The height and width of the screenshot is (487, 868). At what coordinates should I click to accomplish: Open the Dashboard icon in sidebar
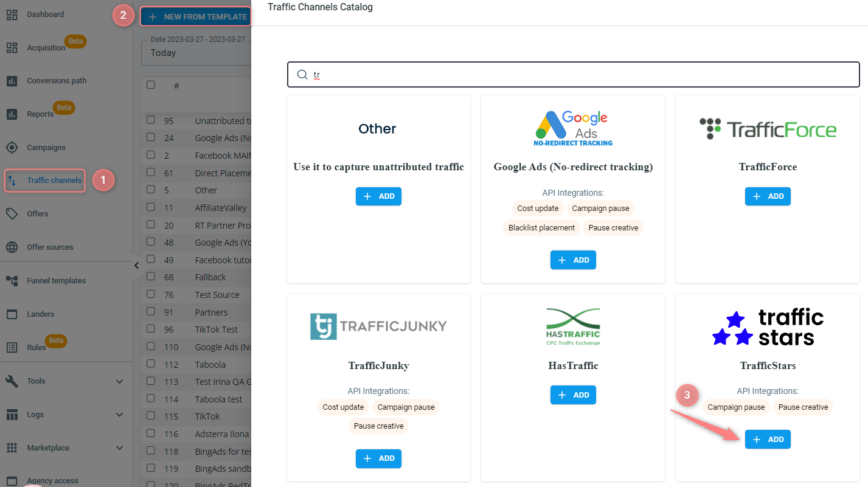coord(12,15)
